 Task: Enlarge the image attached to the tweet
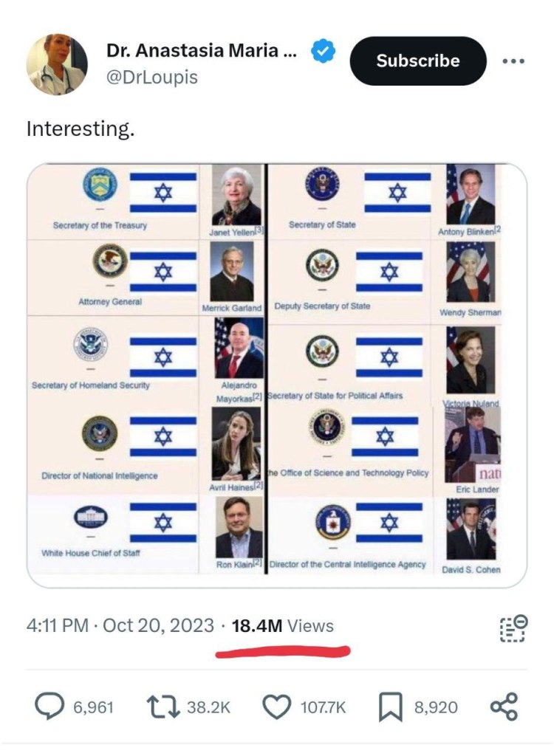pyautogui.click(x=277, y=375)
